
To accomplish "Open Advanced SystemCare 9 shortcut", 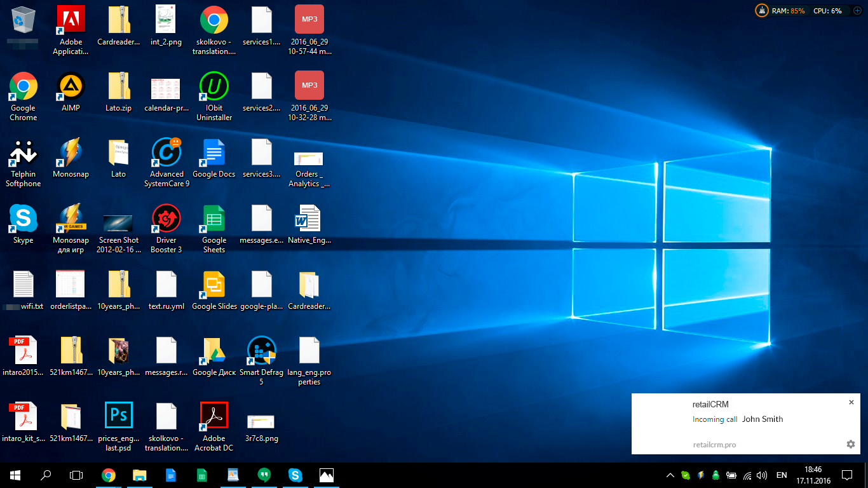I will (166, 163).
